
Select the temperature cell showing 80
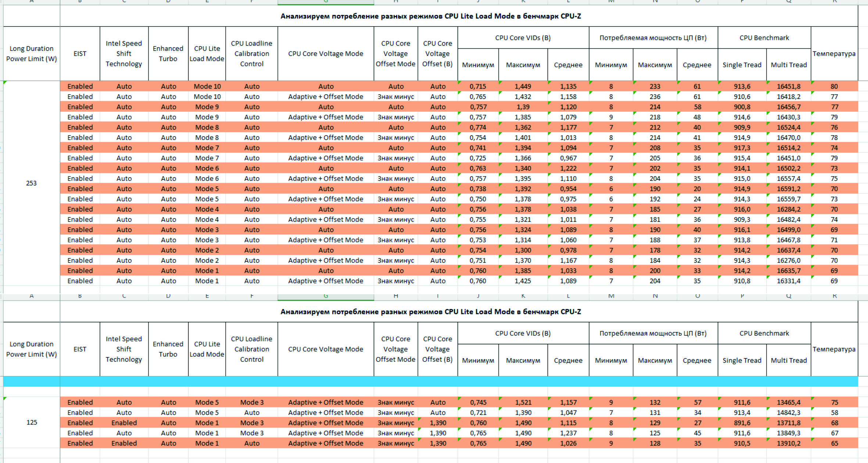(834, 86)
